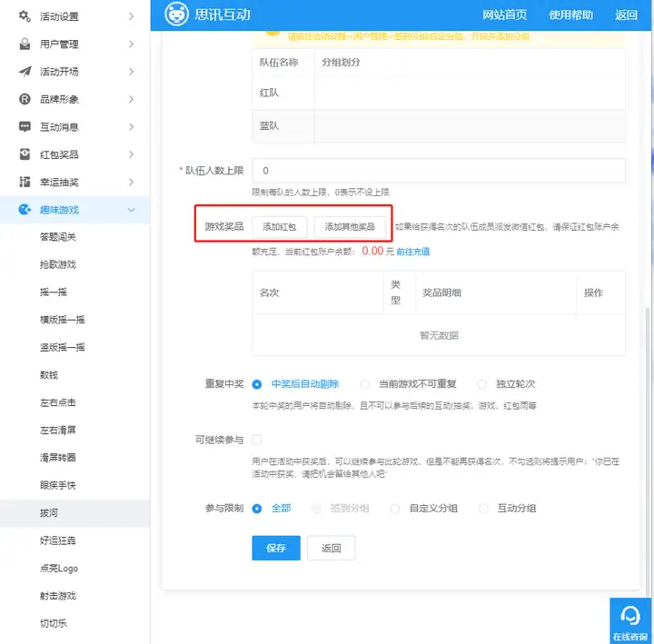
Task: Open the 摇一摇 game item
Action: click(x=54, y=292)
